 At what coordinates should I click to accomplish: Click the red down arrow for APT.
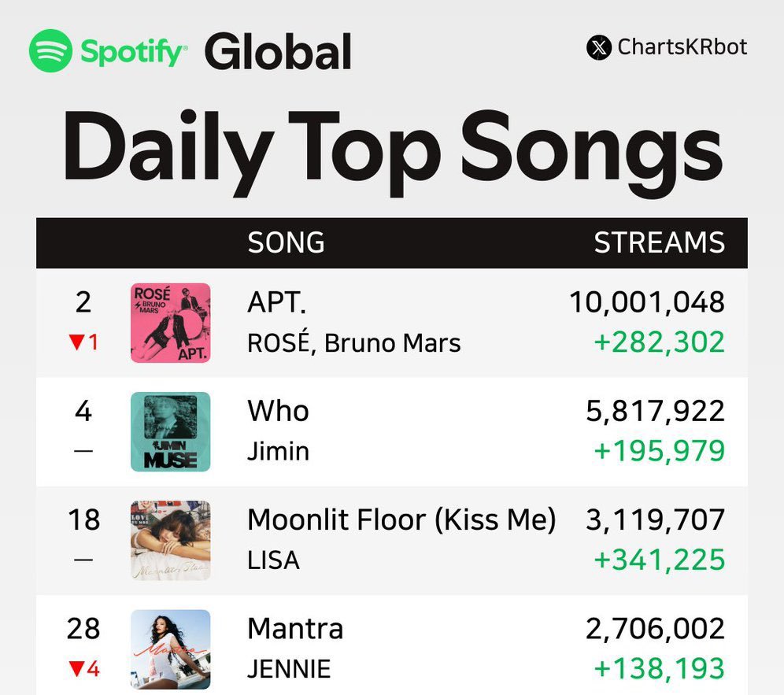[x=76, y=342]
